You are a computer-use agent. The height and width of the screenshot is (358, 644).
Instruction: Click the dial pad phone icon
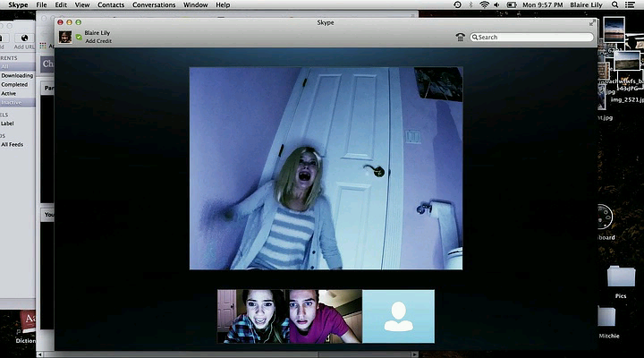coord(461,38)
